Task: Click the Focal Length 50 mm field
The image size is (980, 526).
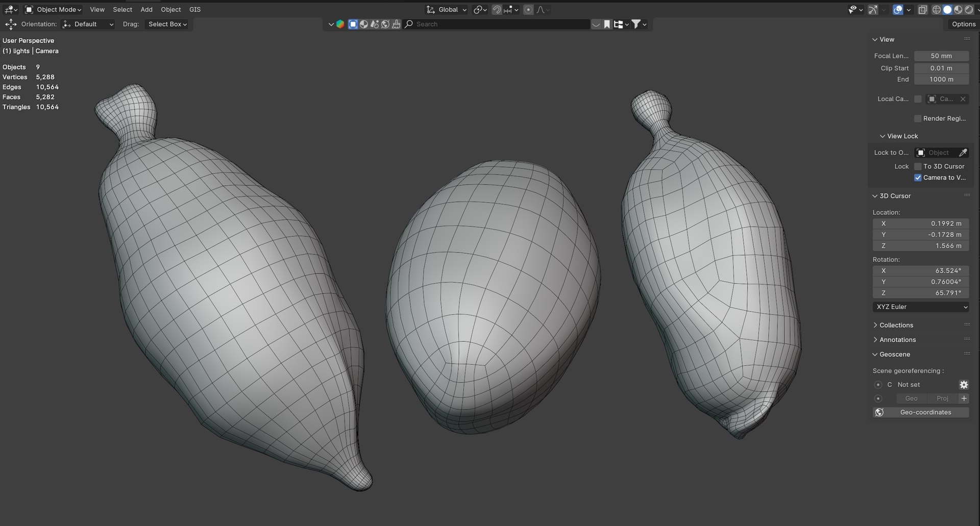Action: [x=941, y=56]
